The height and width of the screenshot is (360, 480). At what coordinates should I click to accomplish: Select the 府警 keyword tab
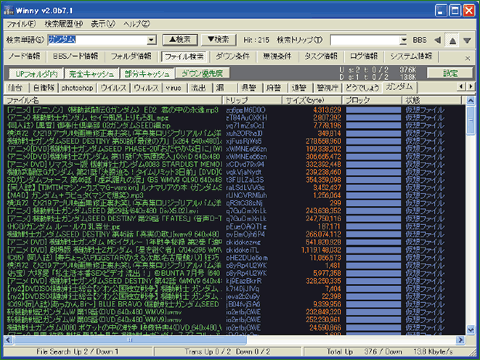[274, 88]
